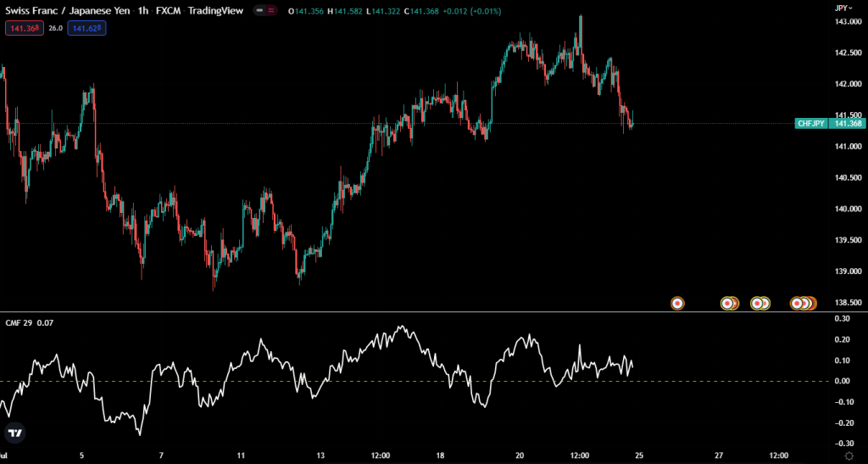Toggle the market status pill indicator
This screenshot has height=464, width=868.
(x=264, y=11)
